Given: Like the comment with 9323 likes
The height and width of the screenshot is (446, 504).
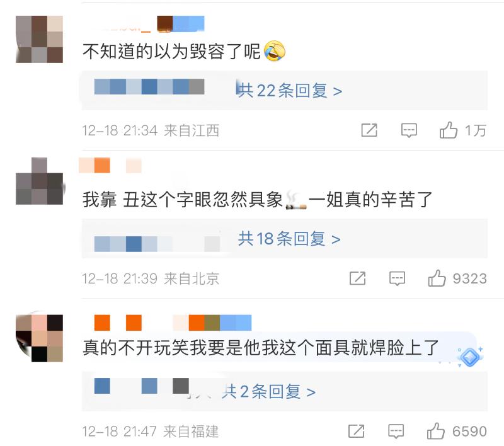Looking at the screenshot, I should (x=437, y=278).
